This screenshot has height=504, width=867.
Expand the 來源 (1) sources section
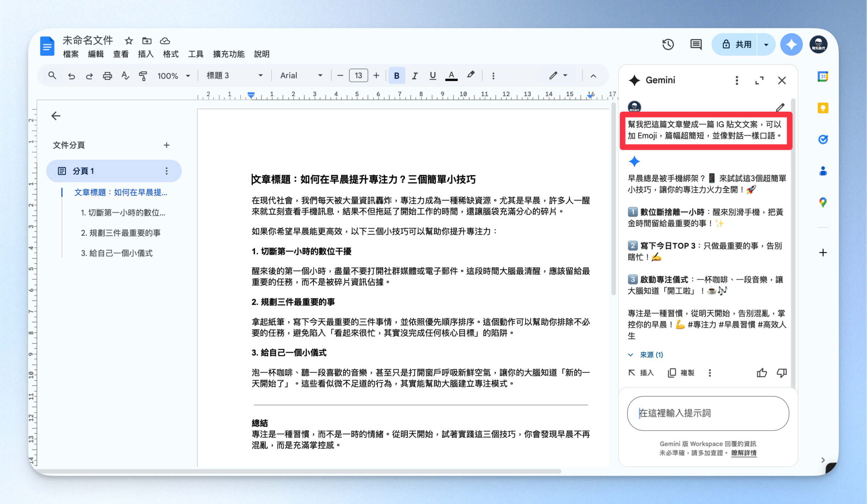click(645, 354)
